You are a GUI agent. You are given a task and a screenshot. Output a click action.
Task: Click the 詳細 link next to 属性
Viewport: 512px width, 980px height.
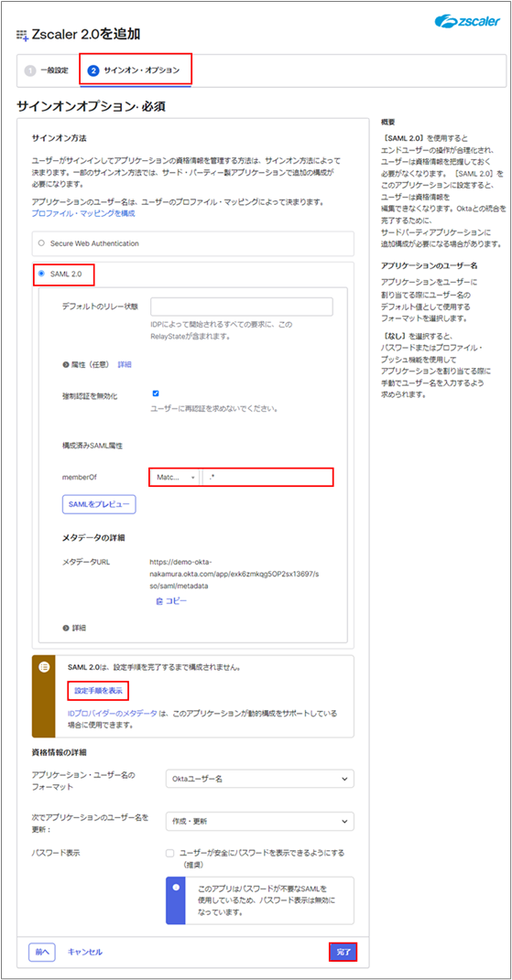click(125, 364)
